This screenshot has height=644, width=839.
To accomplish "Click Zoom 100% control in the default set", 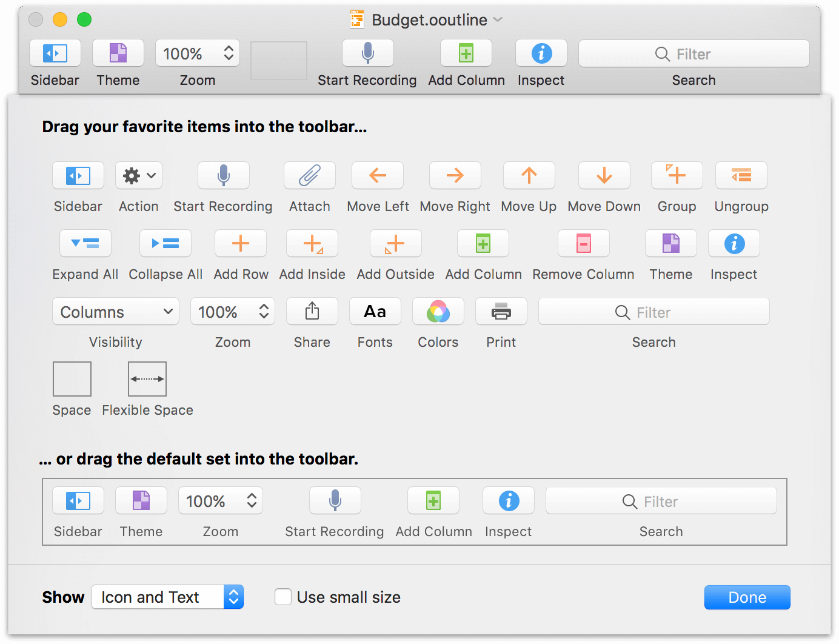I will pos(221,501).
